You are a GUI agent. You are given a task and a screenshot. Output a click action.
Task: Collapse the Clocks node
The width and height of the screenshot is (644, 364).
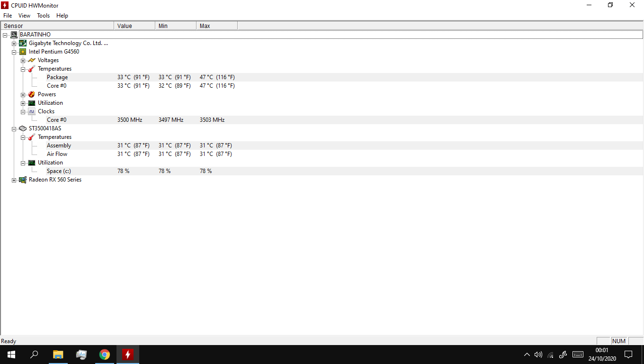(x=23, y=112)
